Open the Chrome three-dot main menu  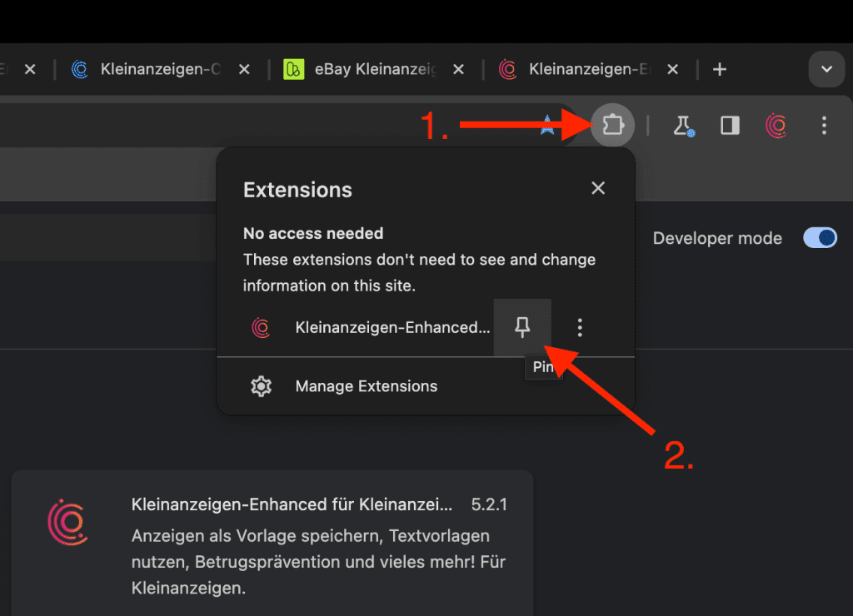click(x=824, y=126)
